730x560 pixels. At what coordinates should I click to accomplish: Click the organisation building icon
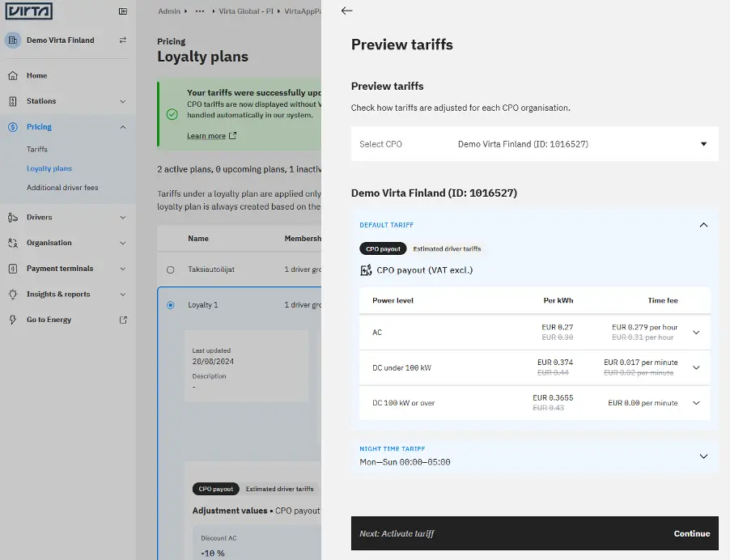(13, 40)
